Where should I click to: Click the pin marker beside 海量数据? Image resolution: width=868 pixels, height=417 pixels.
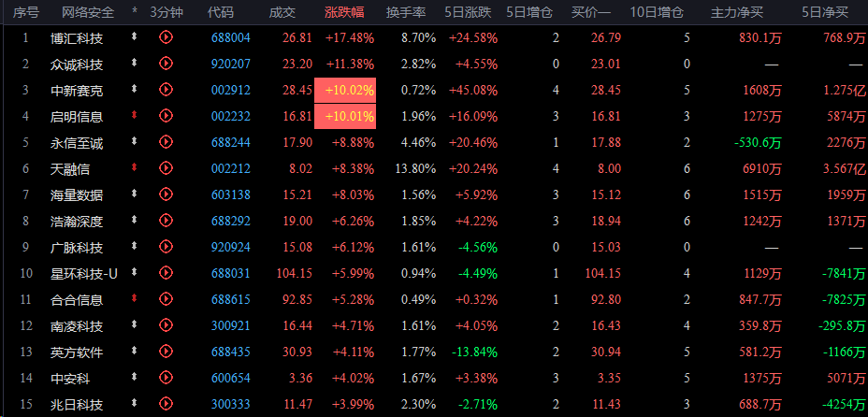[134, 194]
